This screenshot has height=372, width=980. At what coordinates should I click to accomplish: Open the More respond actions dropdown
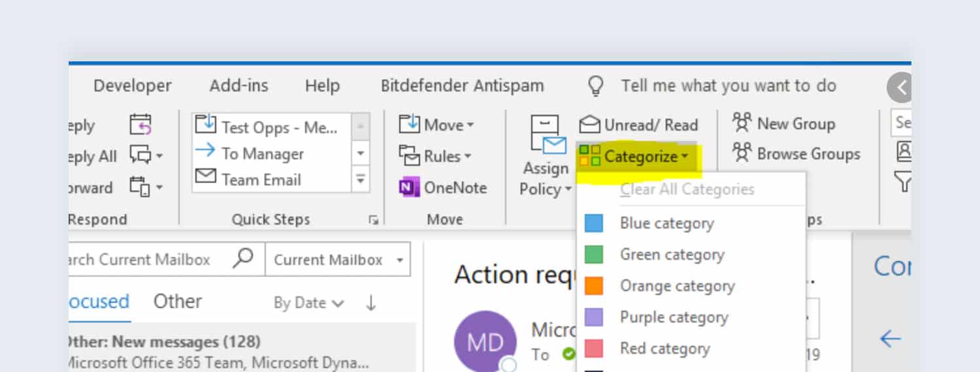point(146,187)
